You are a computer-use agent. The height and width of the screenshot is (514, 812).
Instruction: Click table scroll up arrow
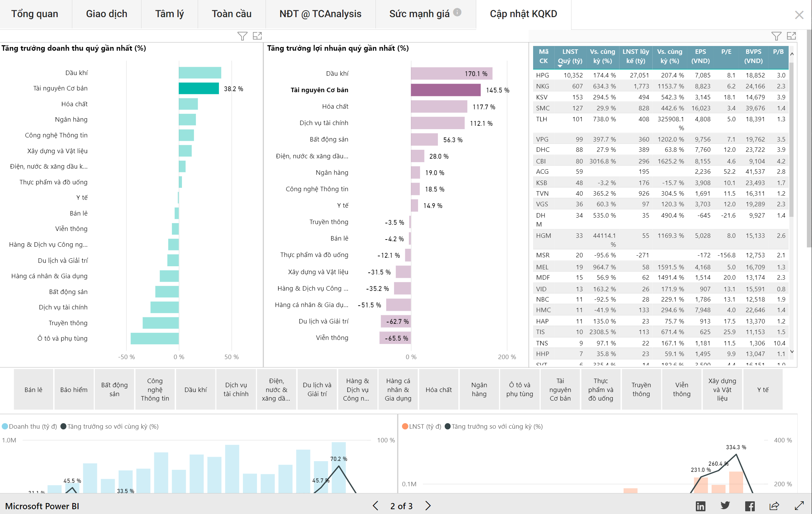tap(792, 54)
